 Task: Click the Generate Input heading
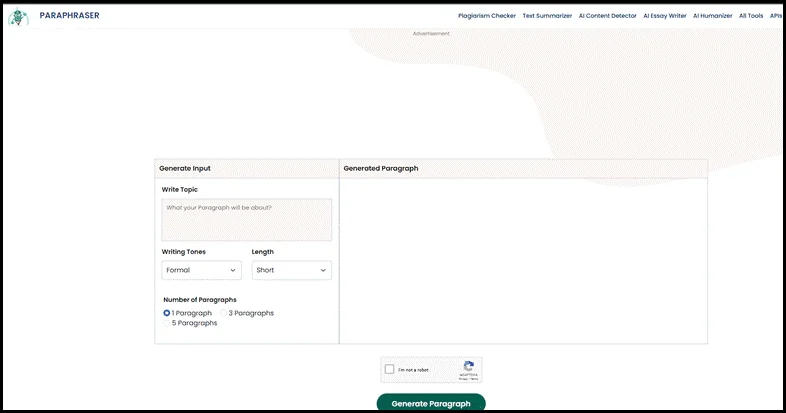[x=185, y=168]
